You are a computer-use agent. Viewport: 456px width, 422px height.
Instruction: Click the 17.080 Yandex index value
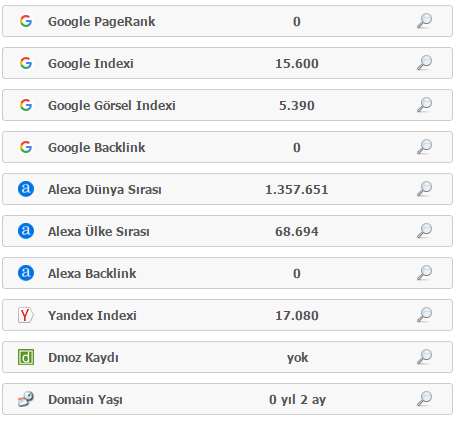(297, 315)
